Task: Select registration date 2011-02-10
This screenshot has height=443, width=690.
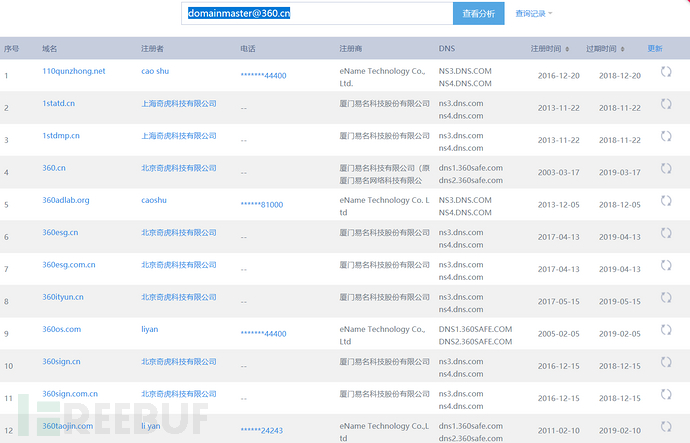Action: [558, 431]
